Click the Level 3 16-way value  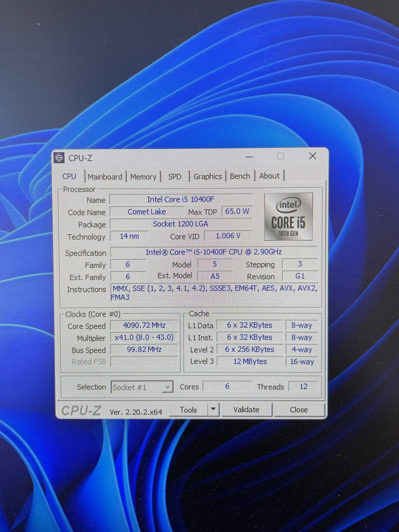[x=302, y=362]
